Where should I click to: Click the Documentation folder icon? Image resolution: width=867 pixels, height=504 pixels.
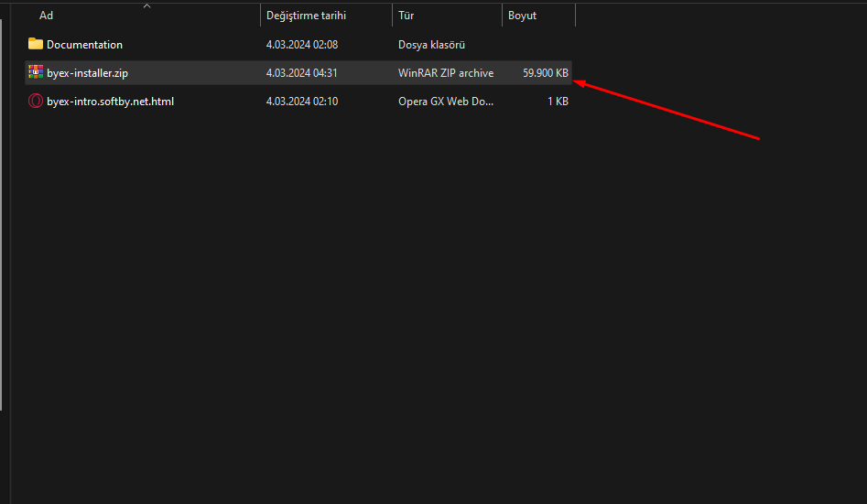click(36, 44)
